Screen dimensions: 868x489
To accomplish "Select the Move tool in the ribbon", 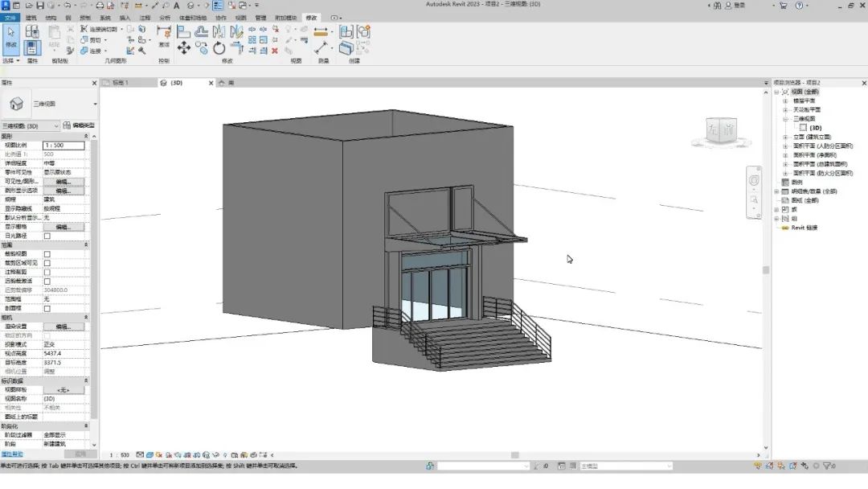I will tap(184, 48).
